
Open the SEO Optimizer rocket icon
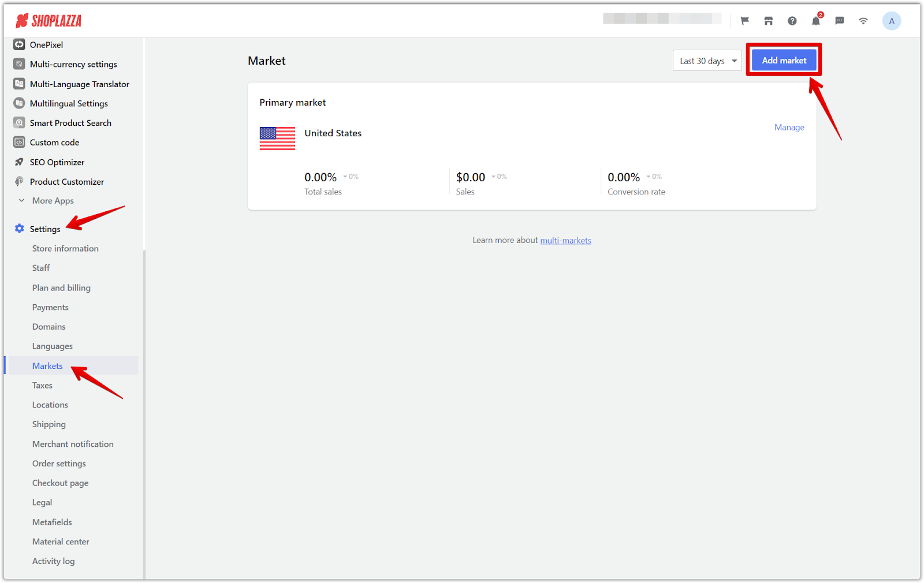19,162
